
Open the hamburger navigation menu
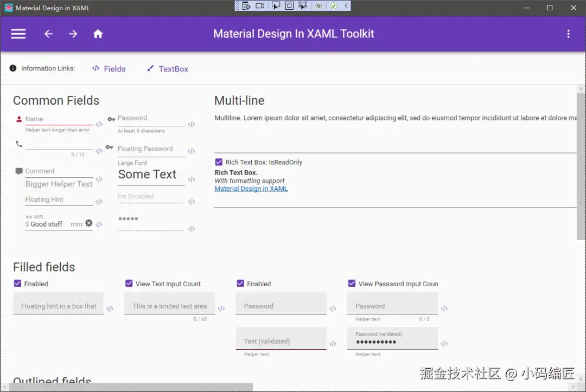click(18, 34)
